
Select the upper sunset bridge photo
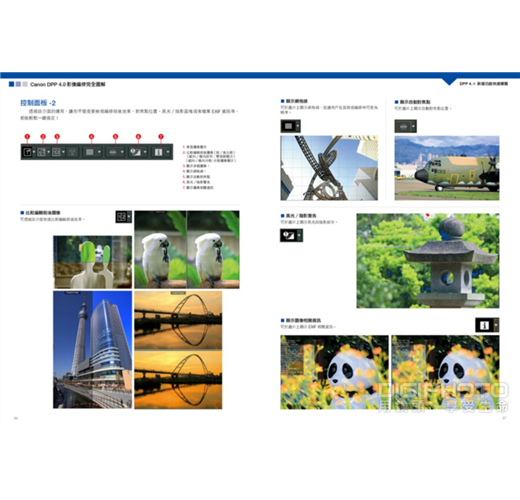[178, 320]
